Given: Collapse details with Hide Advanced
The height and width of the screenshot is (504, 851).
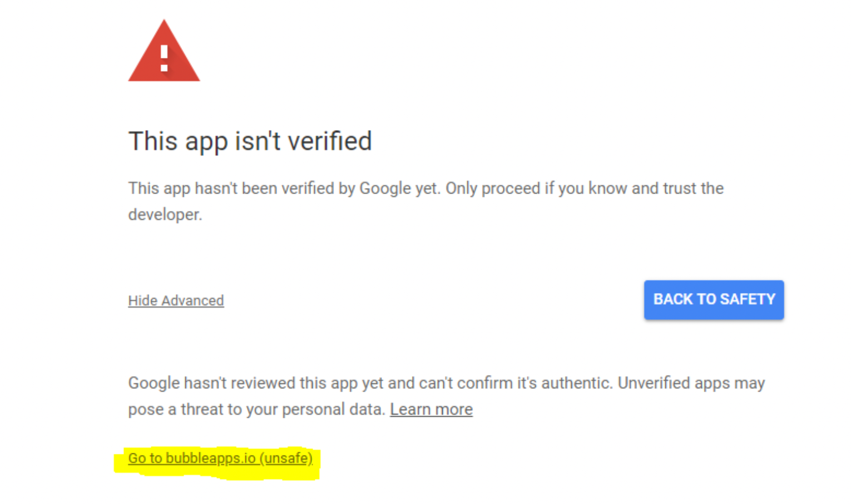Looking at the screenshot, I should (176, 301).
